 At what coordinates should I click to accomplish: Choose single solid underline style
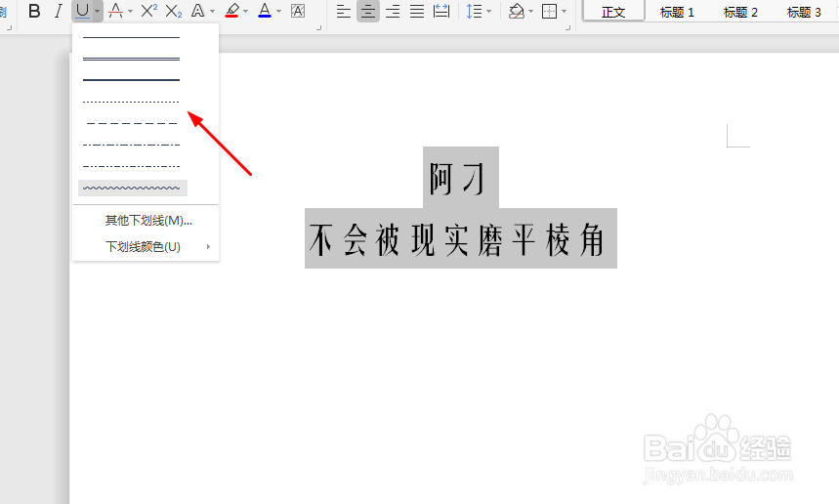click(x=132, y=37)
